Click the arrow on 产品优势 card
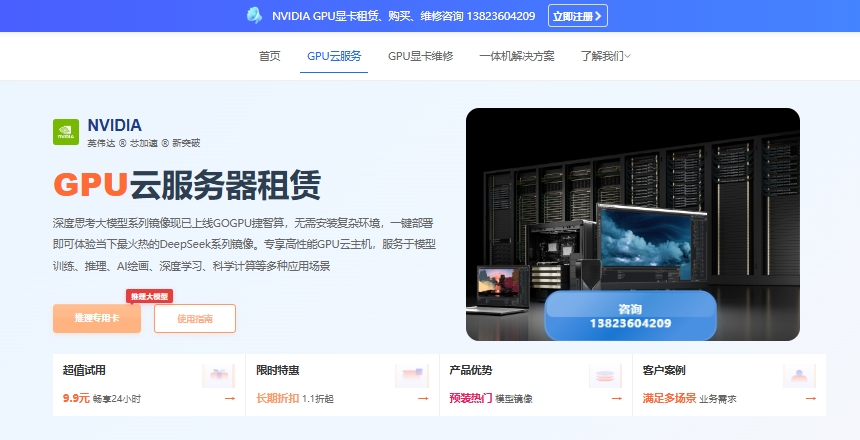This screenshot has height=440, width=860. (x=615, y=398)
